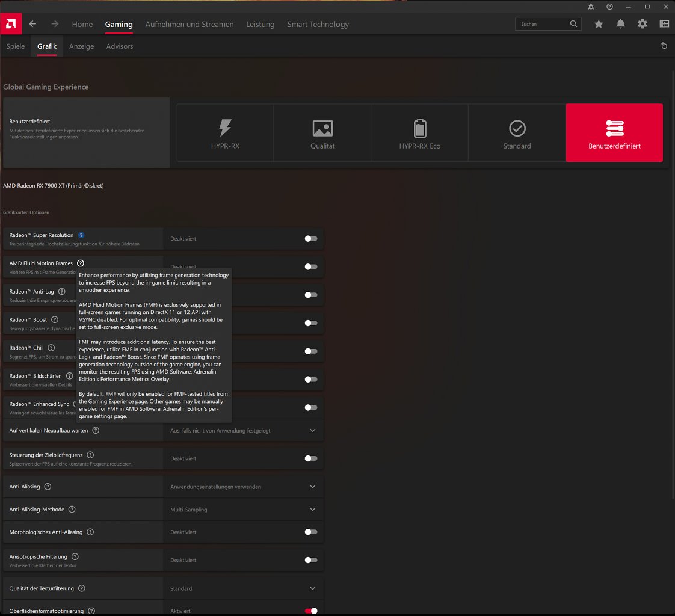Select the Gaming tab

tap(119, 25)
